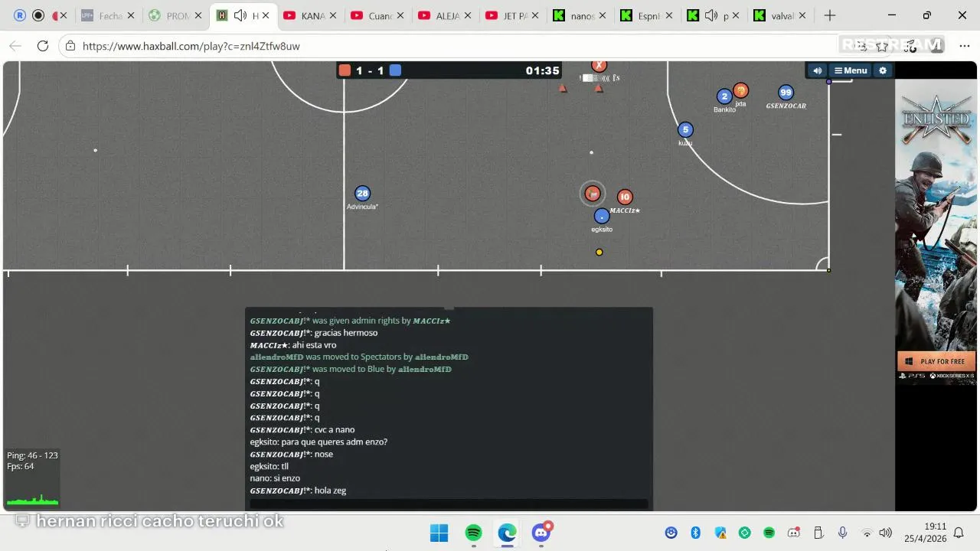Close the nanos tab

(601, 16)
